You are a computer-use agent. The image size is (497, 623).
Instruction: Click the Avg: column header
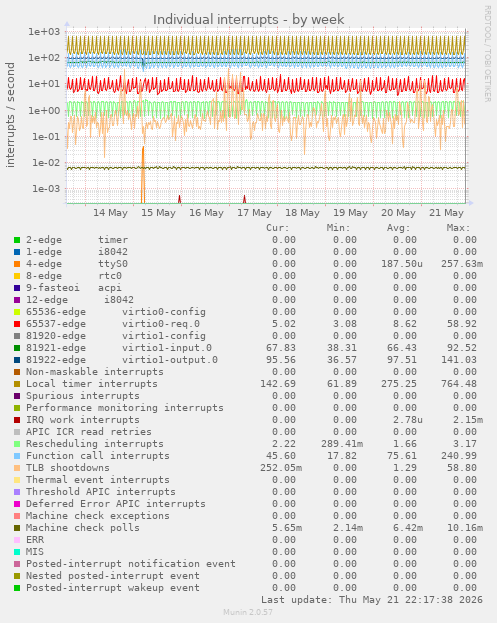pyautogui.click(x=398, y=228)
